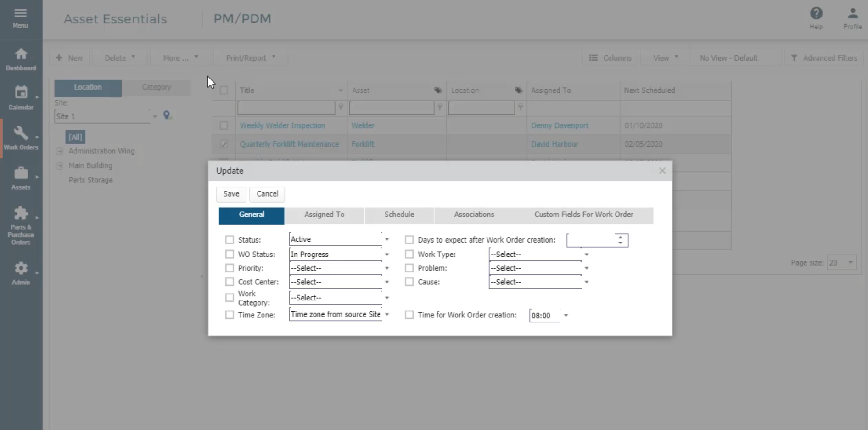Expand the WO Status dropdown
This screenshot has width=868, height=430.
(x=386, y=255)
